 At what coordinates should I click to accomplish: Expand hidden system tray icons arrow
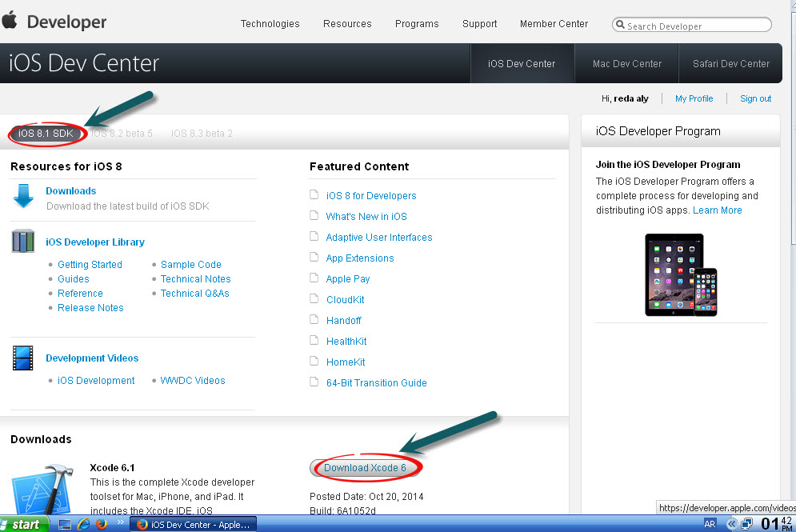731,524
